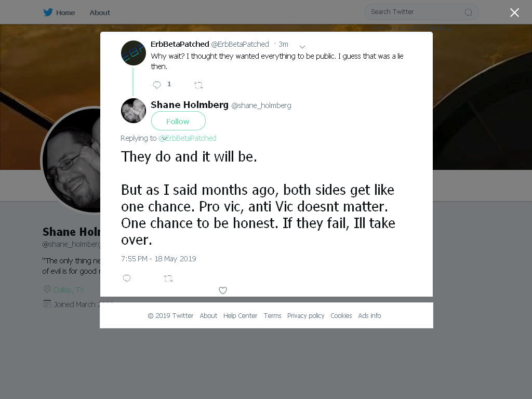Reply to Shane Holmberg's tweet

pyautogui.click(x=127, y=278)
